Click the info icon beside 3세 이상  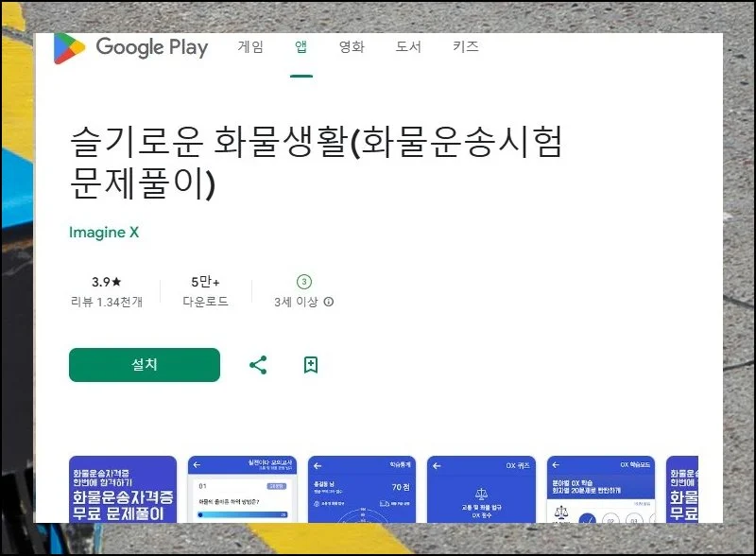point(329,303)
